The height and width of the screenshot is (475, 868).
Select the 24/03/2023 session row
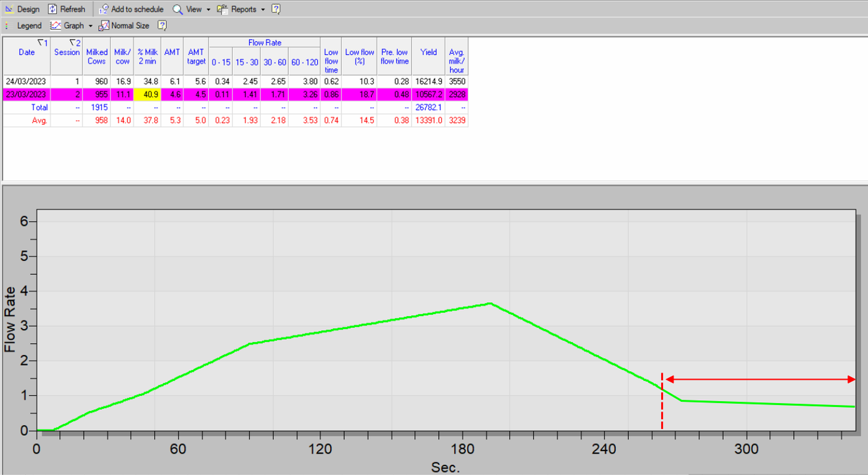tap(26, 81)
